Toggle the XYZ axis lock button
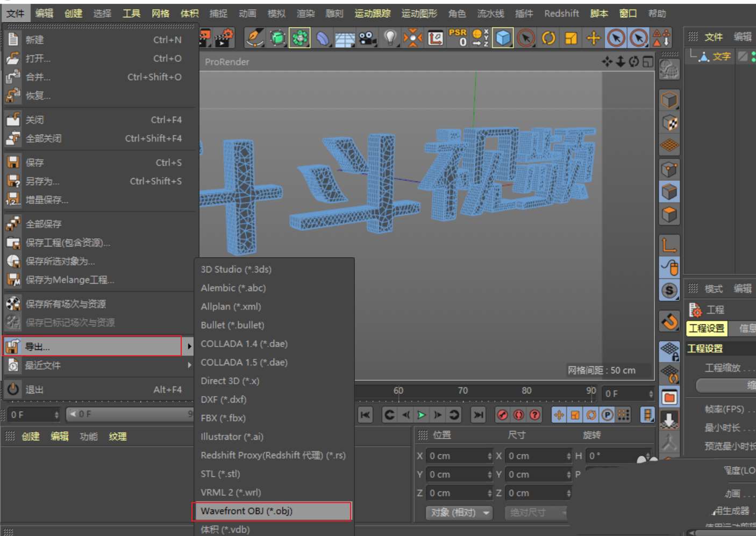 (480, 38)
